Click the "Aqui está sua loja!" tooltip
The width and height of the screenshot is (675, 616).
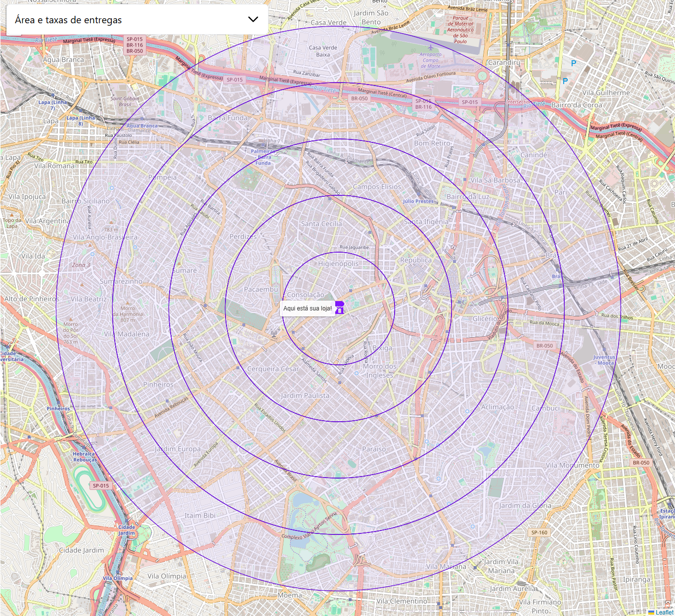coord(307,308)
